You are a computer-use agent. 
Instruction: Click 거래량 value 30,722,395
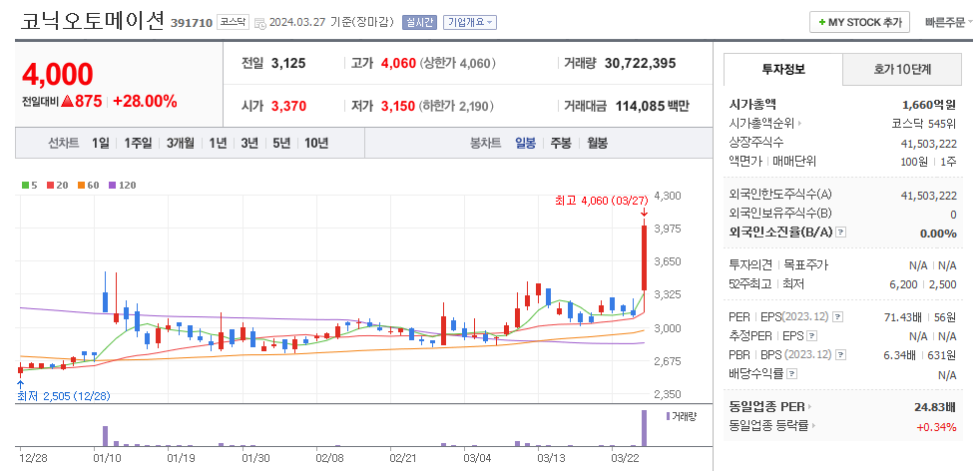(640, 63)
